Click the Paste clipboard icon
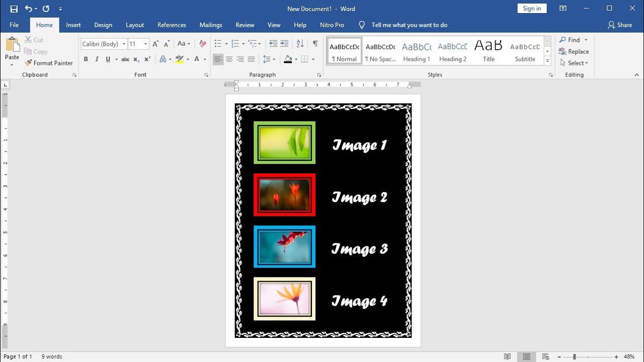The height and width of the screenshot is (362, 644). click(x=12, y=45)
